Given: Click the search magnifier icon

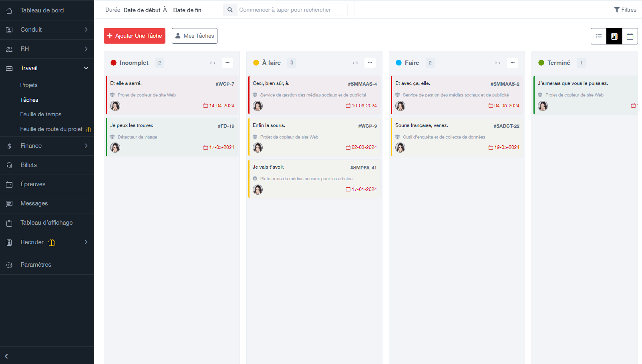Looking at the screenshot, I should [230, 10].
